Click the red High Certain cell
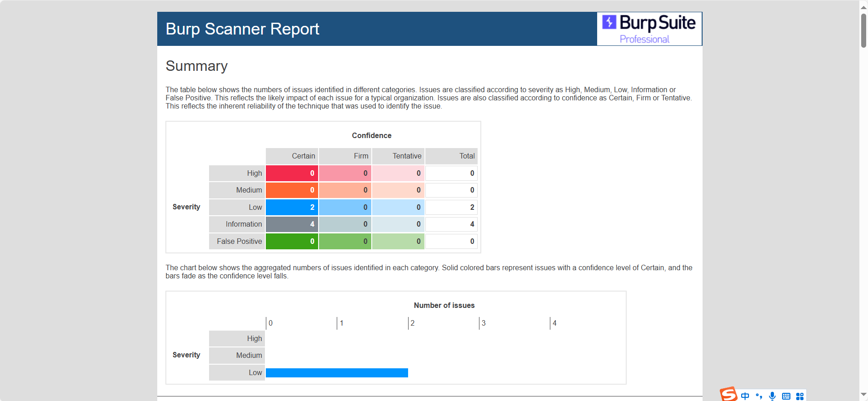 coord(292,173)
